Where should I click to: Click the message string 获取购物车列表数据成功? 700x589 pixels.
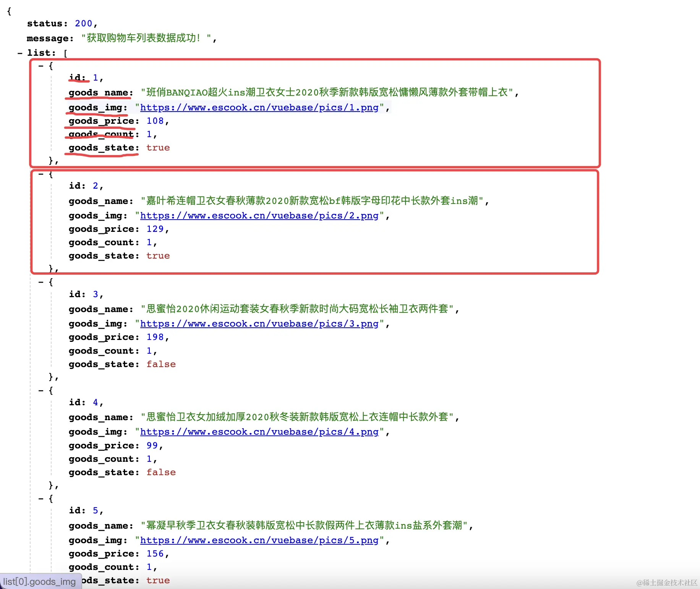[x=146, y=38]
